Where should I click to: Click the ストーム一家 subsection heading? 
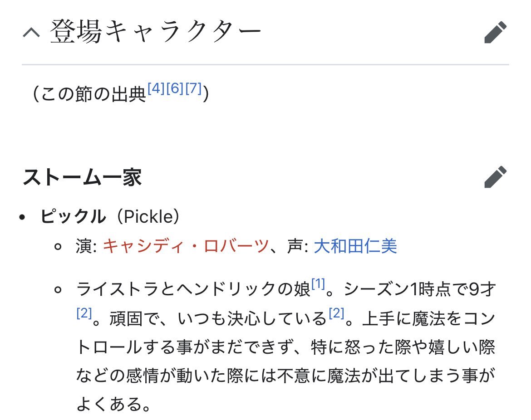coord(82,177)
